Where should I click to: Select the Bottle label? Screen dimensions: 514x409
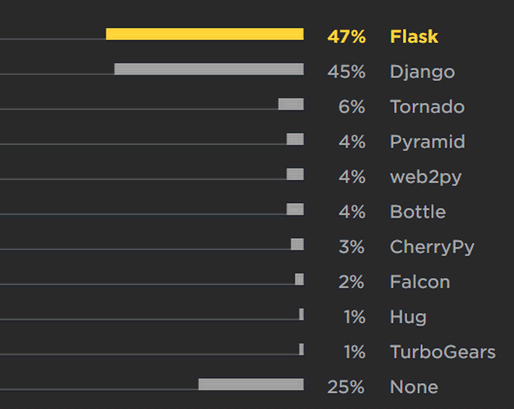[418, 212]
